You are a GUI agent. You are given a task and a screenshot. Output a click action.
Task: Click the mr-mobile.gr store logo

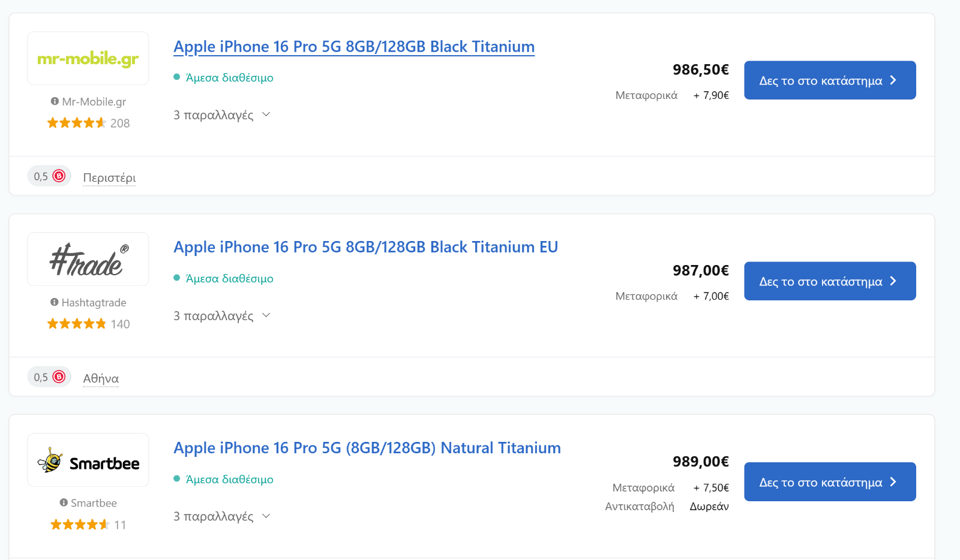[x=88, y=58]
